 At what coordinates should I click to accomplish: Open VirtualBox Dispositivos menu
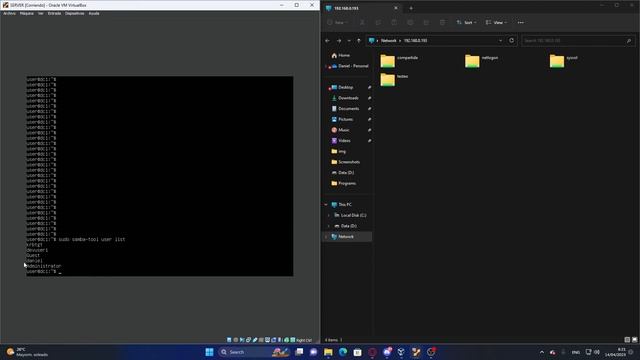point(75,13)
